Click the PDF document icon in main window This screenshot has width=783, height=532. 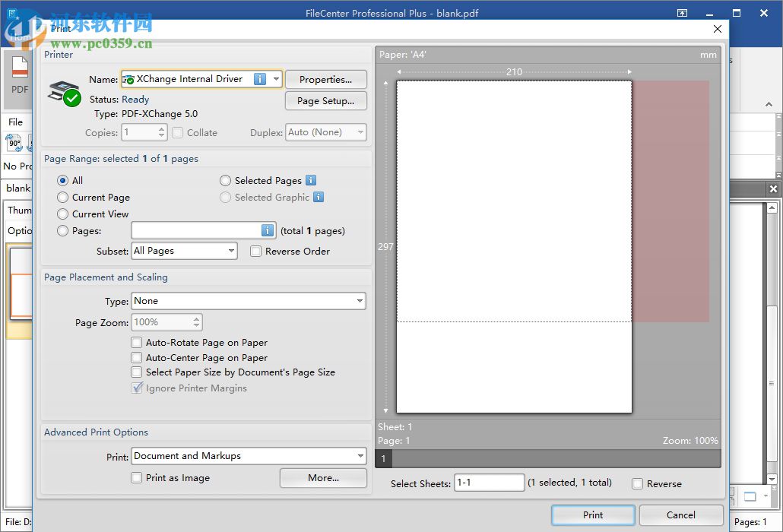tap(20, 68)
